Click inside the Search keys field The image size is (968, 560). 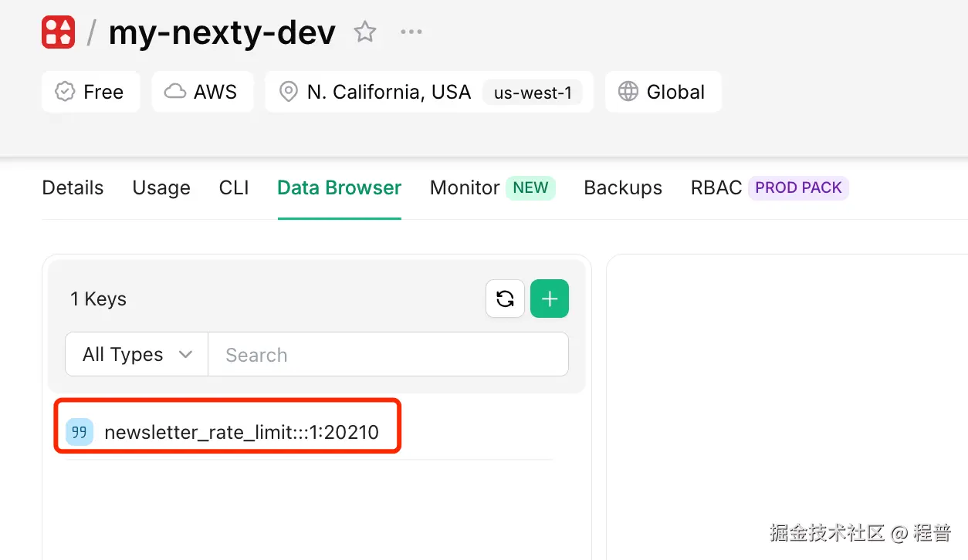(347, 354)
